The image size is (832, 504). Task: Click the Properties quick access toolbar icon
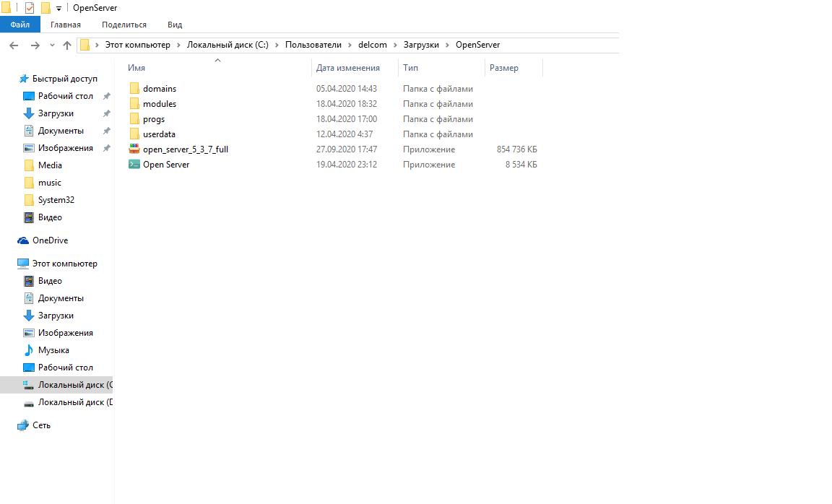tap(30, 8)
